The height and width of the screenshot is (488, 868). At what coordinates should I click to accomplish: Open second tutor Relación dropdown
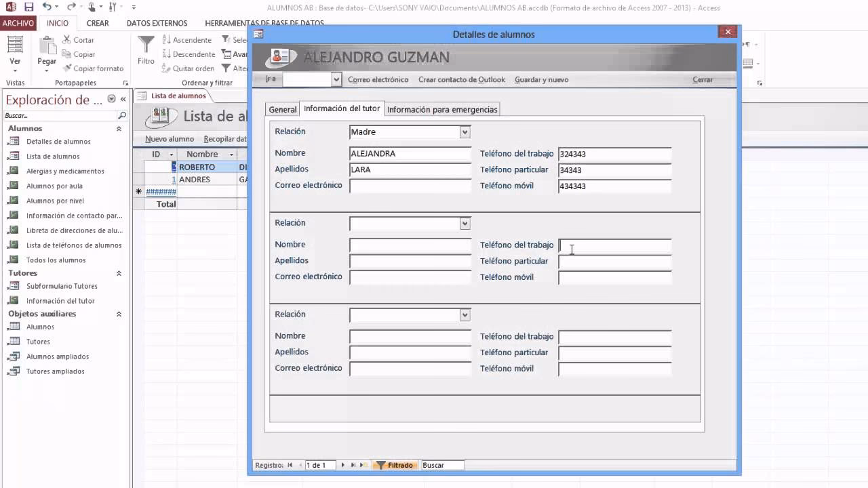[x=465, y=224]
